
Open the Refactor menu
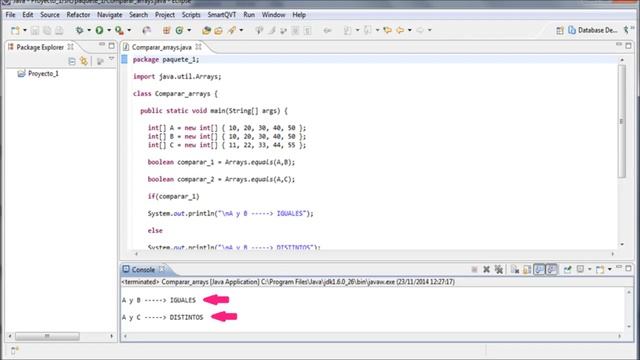tap(78, 15)
